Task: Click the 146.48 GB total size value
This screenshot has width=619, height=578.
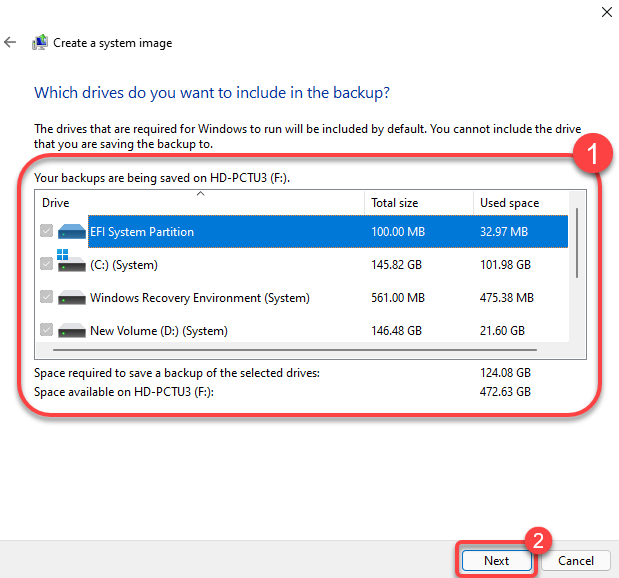Action: coord(396,330)
